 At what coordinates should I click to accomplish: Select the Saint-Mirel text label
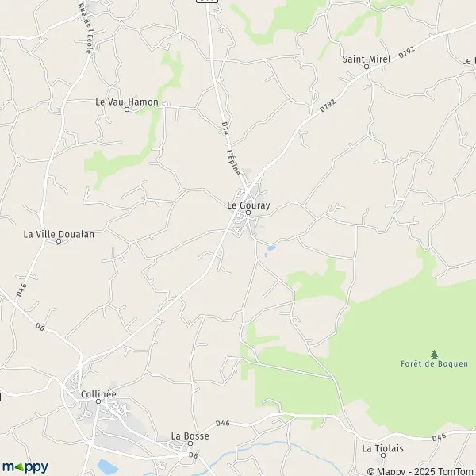coord(367,59)
